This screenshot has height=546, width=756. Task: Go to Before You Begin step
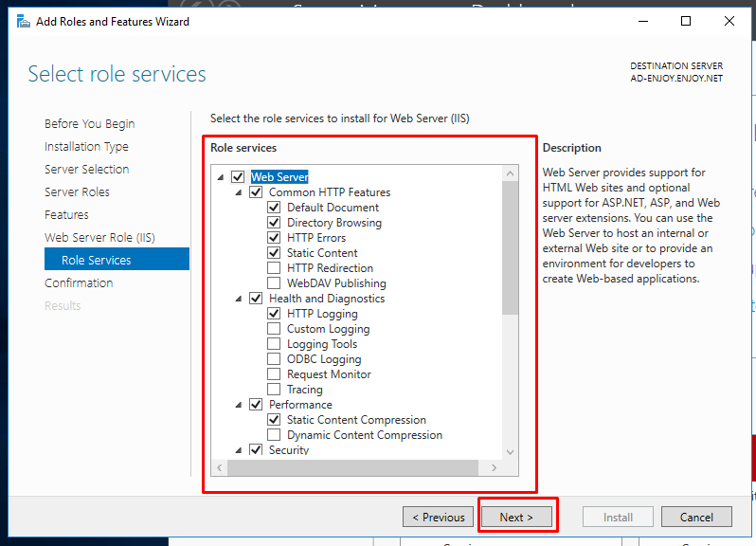(90, 124)
